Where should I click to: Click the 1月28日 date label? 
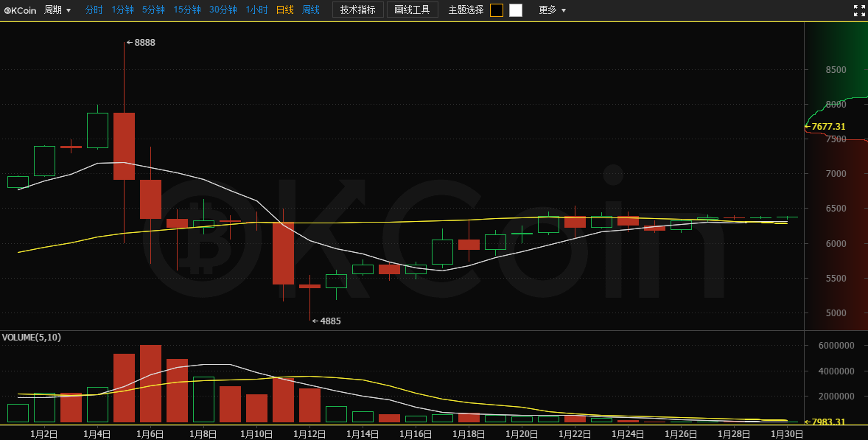coord(734,434)
